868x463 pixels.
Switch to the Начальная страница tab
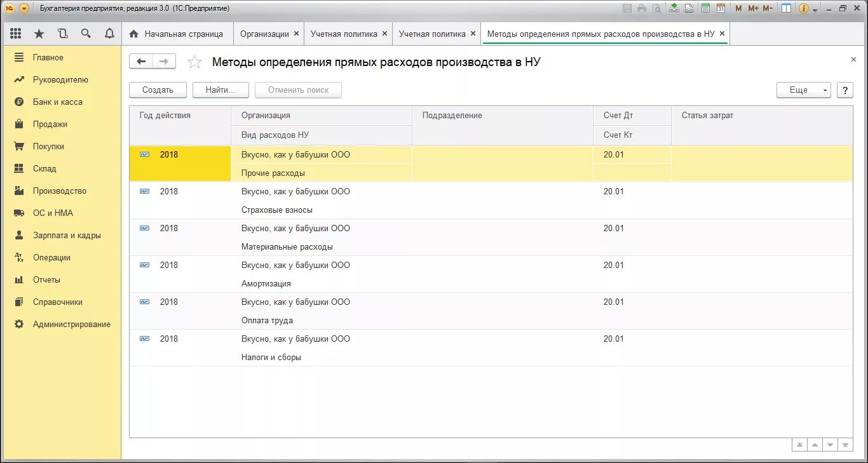(177, 34)
